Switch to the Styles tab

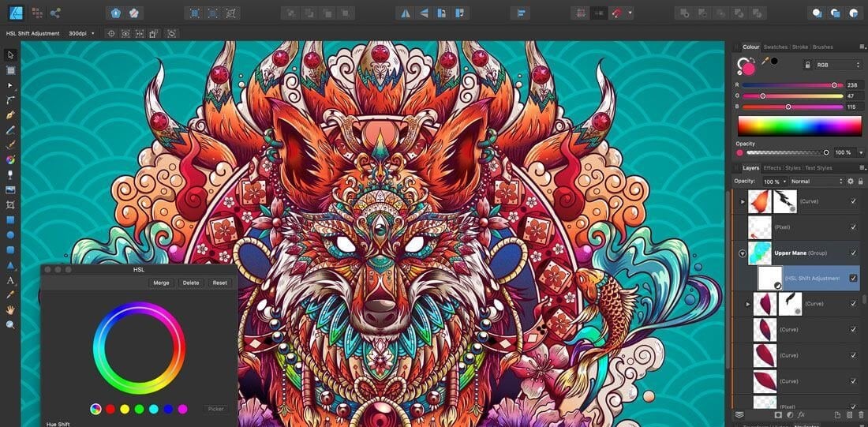(793, 168)
